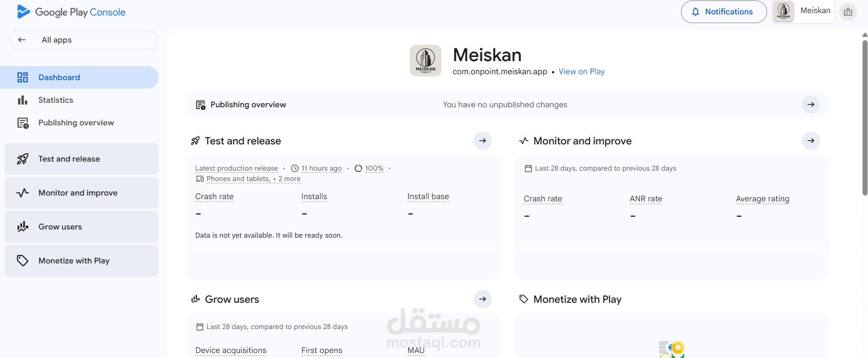Viewport: 868px width, 358px height.
Task: Click the Dashboard grid icon
Action: click(23, 77)
